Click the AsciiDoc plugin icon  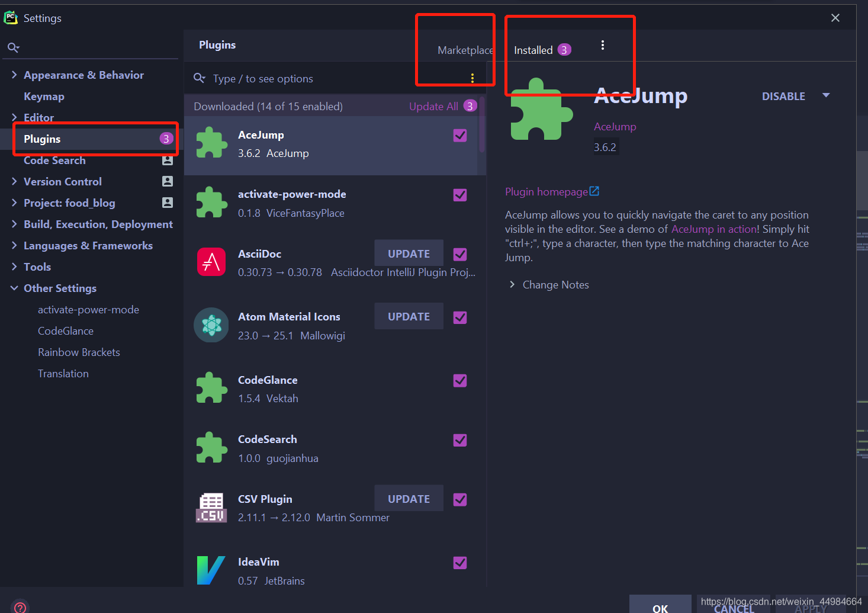point(211,262)
